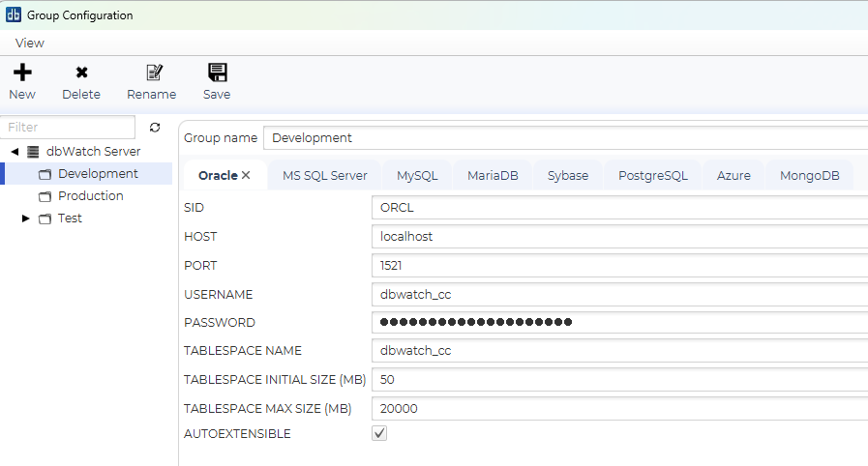Click the Group name text field

(566, 138)
